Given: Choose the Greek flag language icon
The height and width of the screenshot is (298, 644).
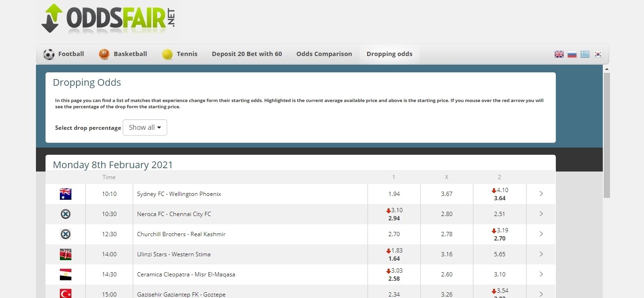Looking at the screenshot, I should coord(585,54).
